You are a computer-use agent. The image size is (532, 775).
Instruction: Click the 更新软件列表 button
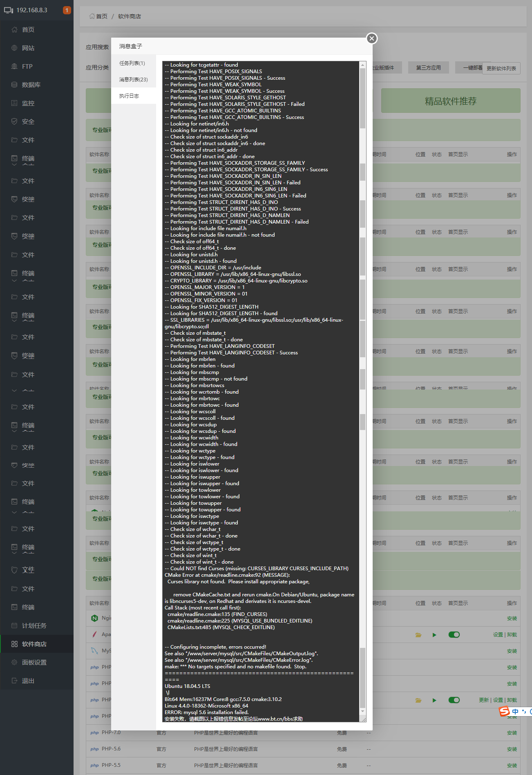(x=501, y=68)
